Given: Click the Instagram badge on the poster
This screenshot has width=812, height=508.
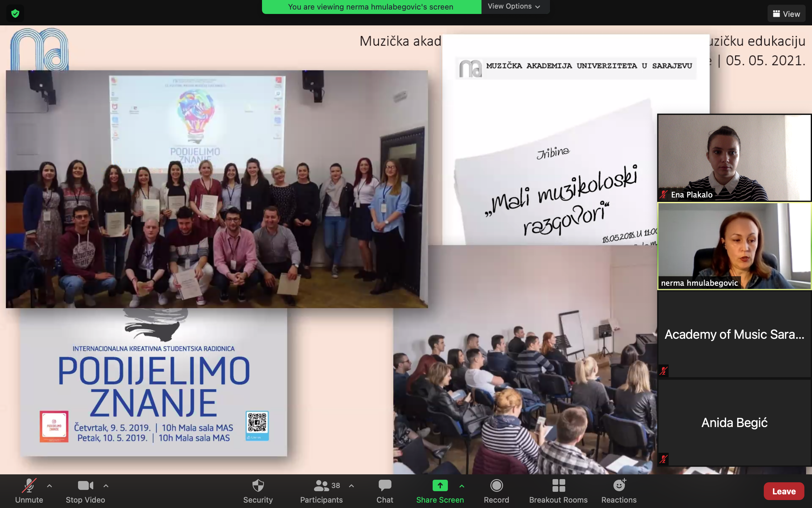Looking at the screenshot, I should click(x=54, y=426).
